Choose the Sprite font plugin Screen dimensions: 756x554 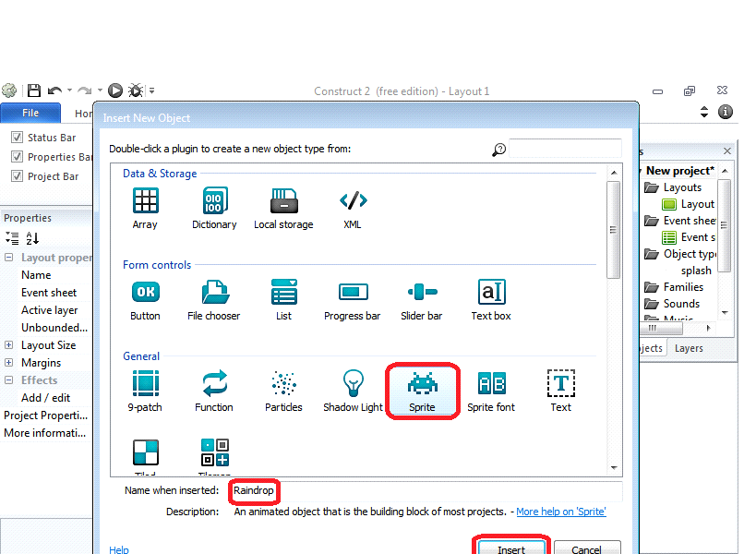[491, 383]
